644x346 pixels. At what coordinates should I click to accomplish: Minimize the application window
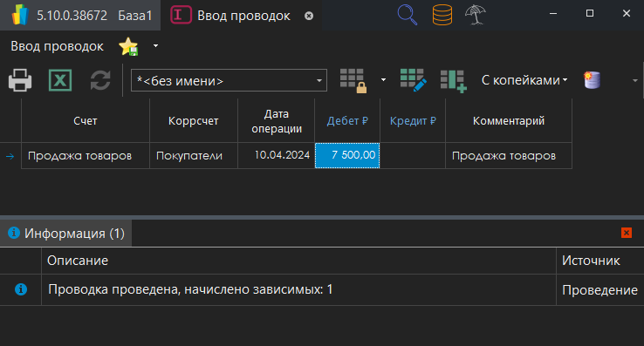click(x=553, y=14)
